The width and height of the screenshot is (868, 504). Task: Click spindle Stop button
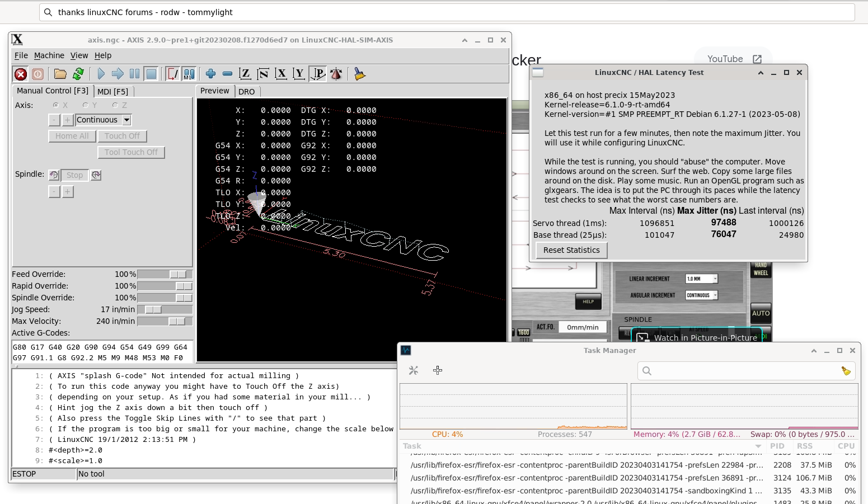74,175
